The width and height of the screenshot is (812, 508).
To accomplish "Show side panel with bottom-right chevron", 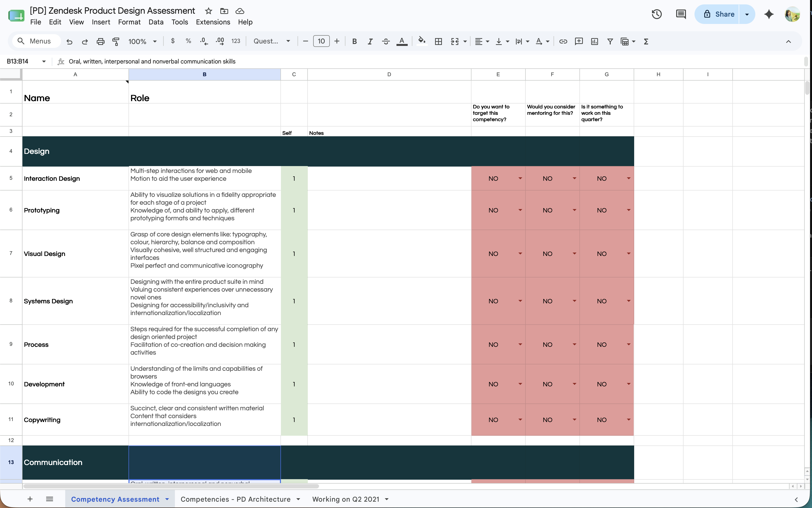I will 796,499.
